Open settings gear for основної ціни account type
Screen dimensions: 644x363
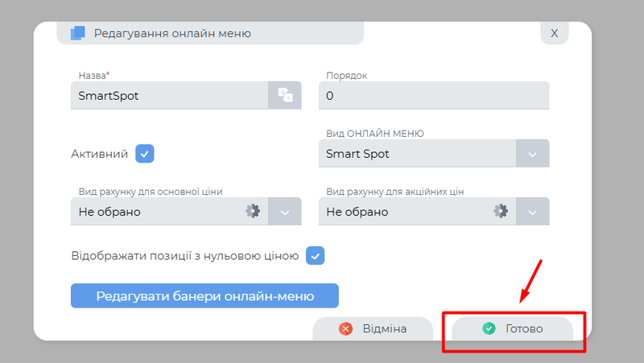[253, 212]
